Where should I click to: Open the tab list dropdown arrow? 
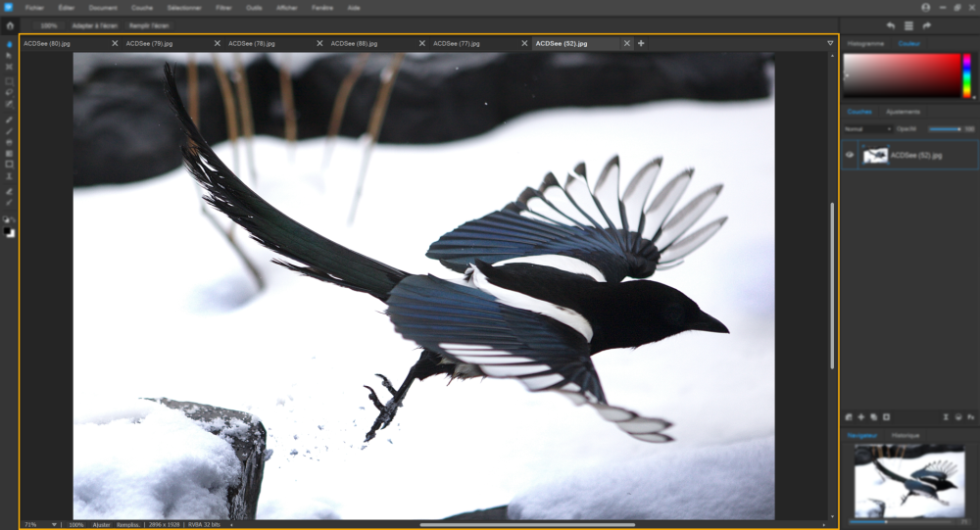[x=830, y=43]
